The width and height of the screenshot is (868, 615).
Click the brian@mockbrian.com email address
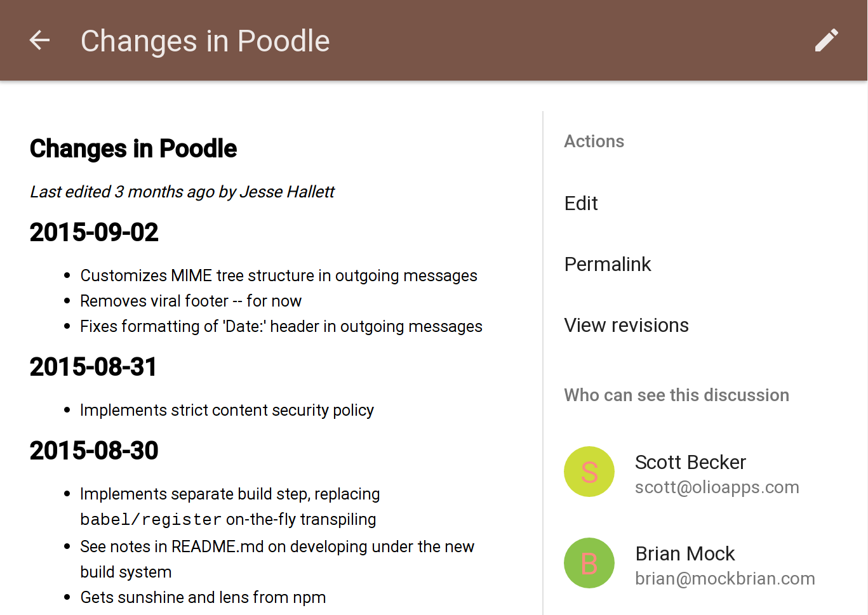point(725,579)
